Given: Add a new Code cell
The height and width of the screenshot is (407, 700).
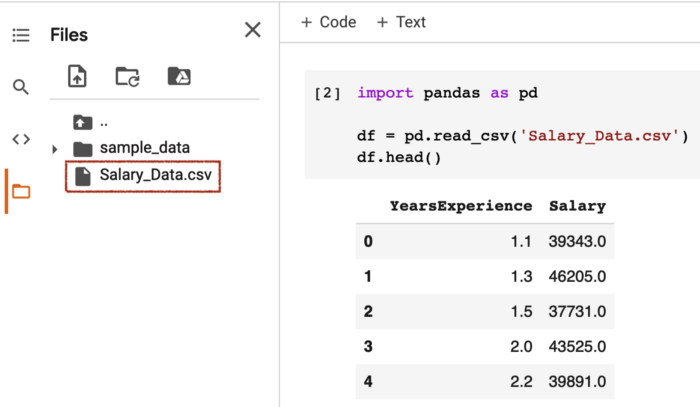Looking at the screenshot, I should 328,22.
